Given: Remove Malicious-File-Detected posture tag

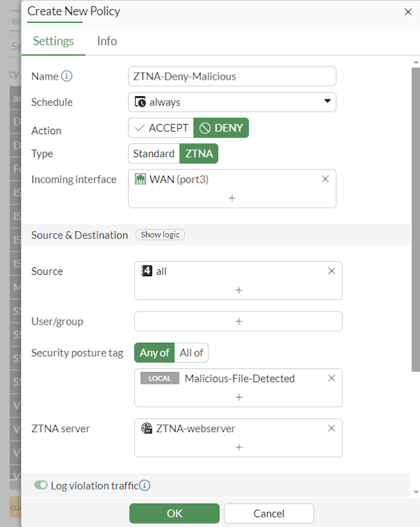Looking at the screenshot, I should pos(331,378).
